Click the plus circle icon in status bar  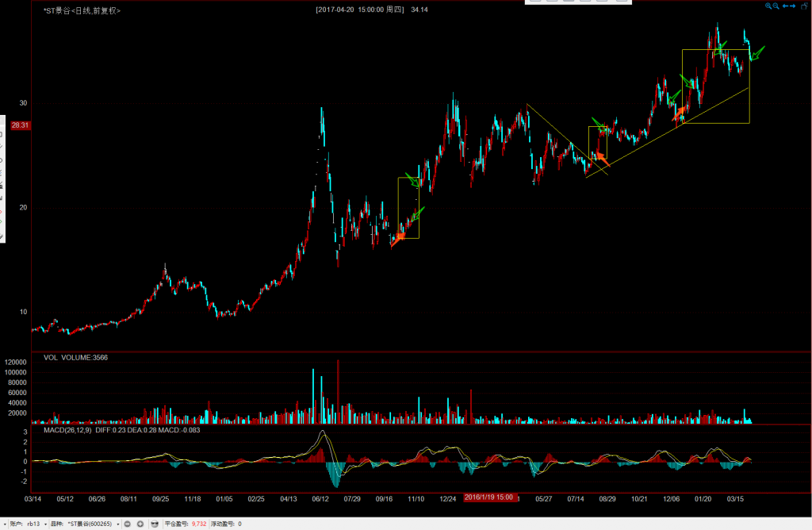coord(140,524)
